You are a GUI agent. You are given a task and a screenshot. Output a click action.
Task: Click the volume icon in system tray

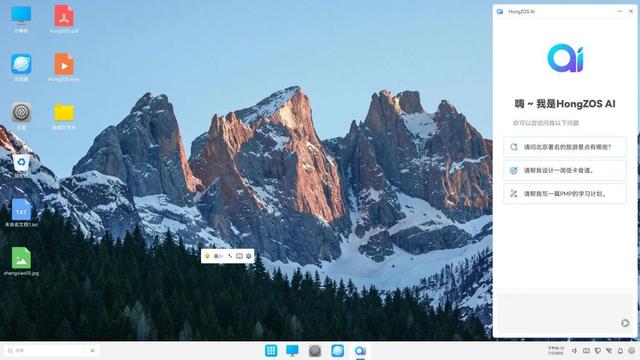coord(574,351)
